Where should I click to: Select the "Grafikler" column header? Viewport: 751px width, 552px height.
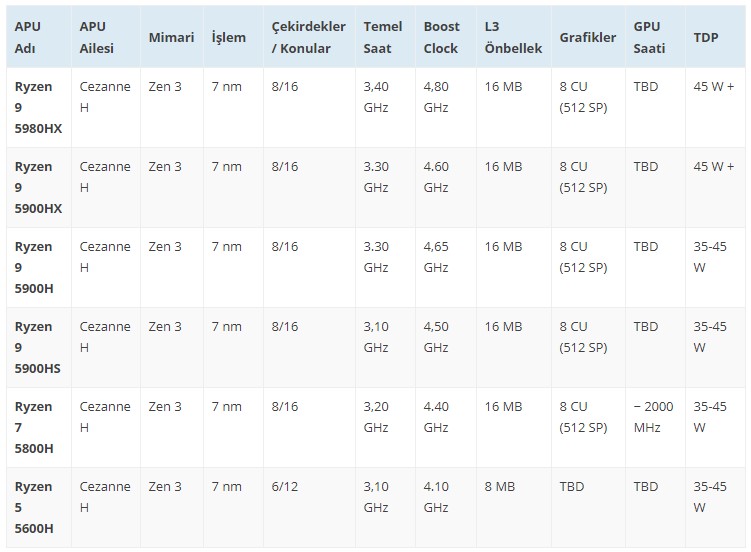pyautogui.click(x=587, y=37)
